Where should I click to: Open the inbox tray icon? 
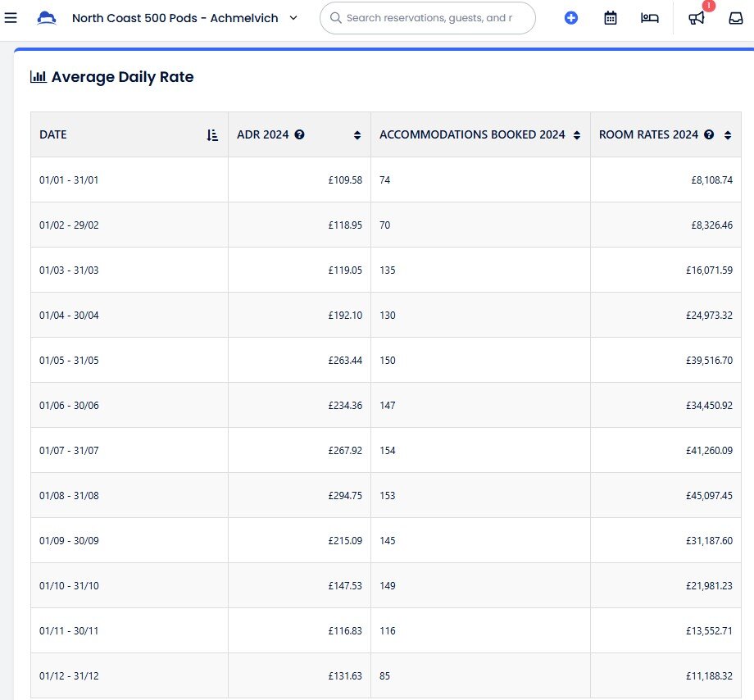click(x=736, y=18)
